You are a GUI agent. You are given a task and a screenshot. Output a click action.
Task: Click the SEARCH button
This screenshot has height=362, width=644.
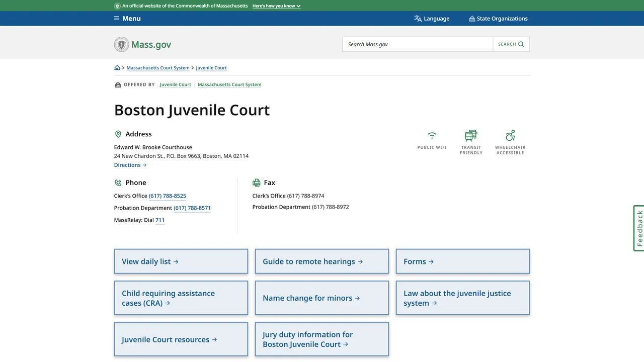click(511, 44)
